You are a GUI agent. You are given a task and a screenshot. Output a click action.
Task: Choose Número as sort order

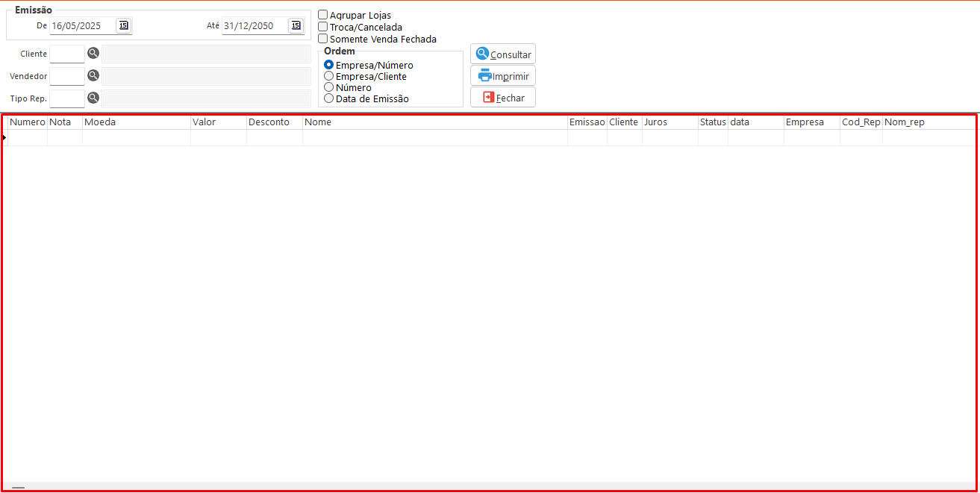329,87
